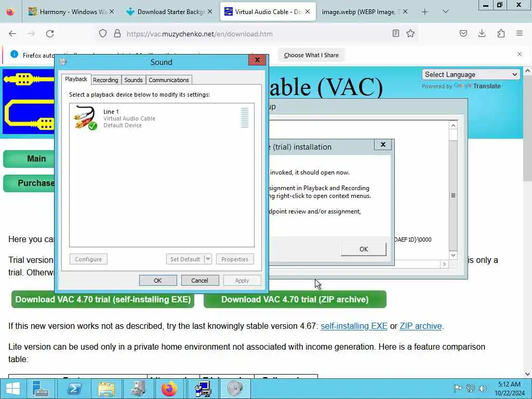The width and height of the screenshot is (532, 399).
Task: Click the tracking protection shield icon
Action: click(x=103, y=34)
